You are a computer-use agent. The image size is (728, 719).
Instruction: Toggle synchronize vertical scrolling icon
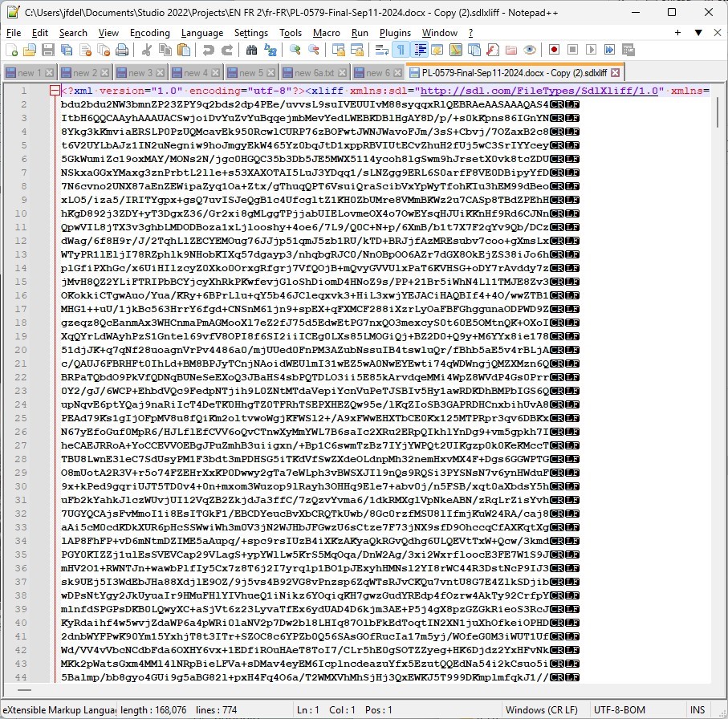(x=339, y=50)
